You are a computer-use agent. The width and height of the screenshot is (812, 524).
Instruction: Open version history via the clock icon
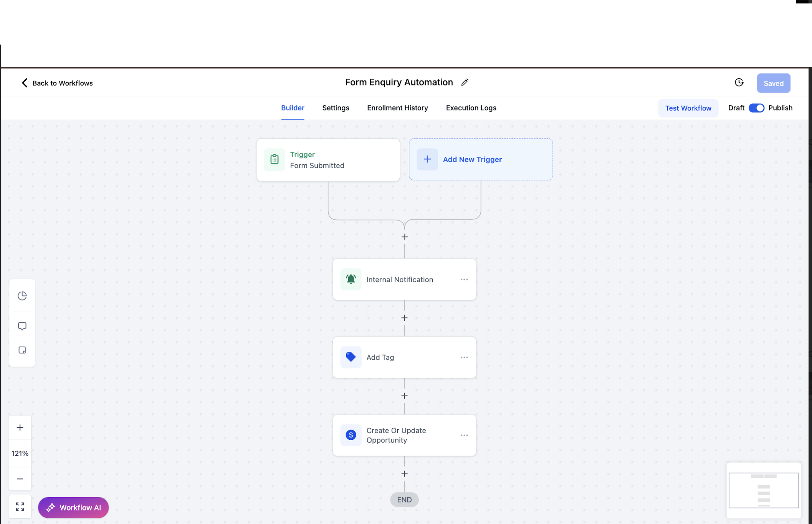pos(739,82)
